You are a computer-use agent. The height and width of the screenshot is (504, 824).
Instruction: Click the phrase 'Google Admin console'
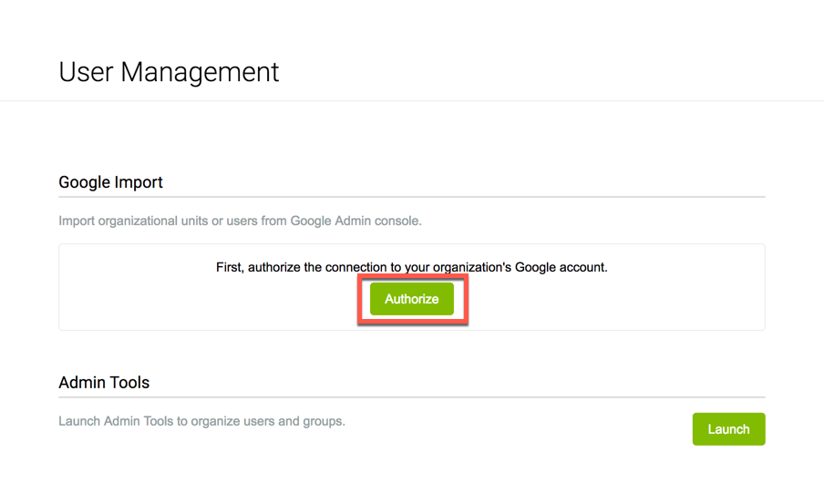click(x=355, y=221)
